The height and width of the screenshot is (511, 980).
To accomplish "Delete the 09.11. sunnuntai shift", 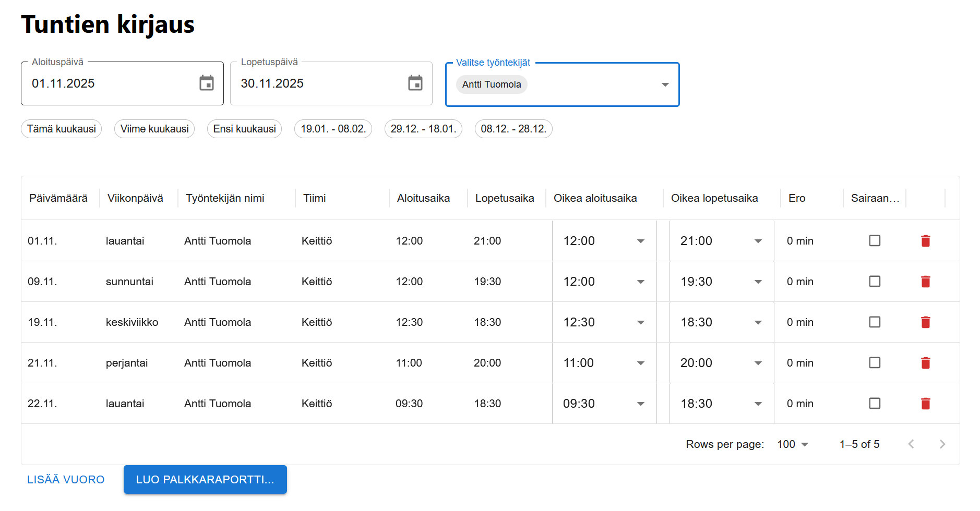I will [925, 282].
